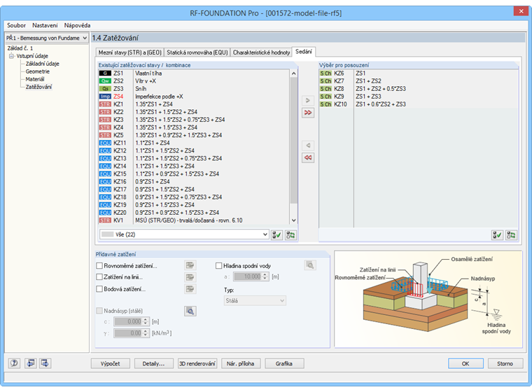Click the Detaily... button
The image size is (532, 392).
point(154,363)
